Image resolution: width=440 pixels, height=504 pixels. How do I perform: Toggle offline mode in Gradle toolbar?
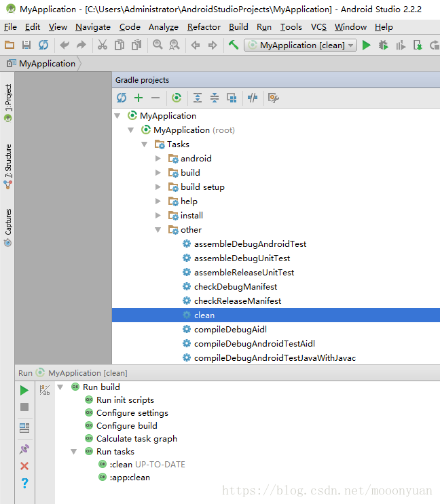coord(253,98)
